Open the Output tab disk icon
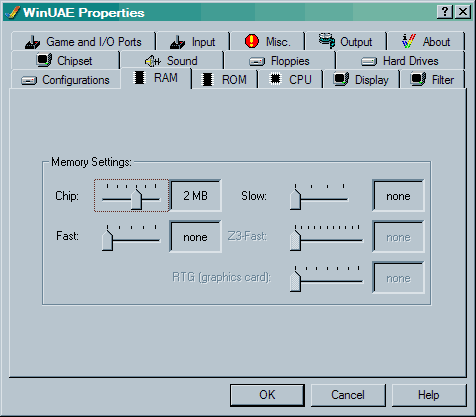Image resolution: width=476 pixels, height=417 pixels. coord(327,41)
